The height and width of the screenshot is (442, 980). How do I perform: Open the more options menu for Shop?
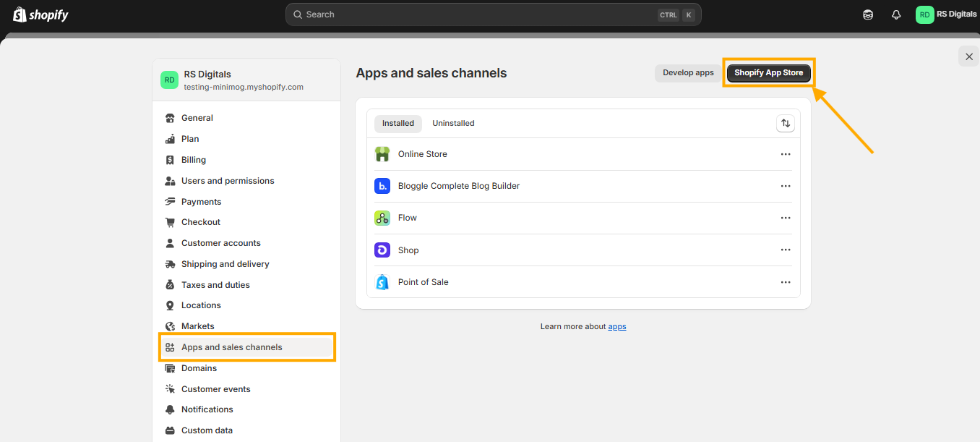(x=786, y=250)
